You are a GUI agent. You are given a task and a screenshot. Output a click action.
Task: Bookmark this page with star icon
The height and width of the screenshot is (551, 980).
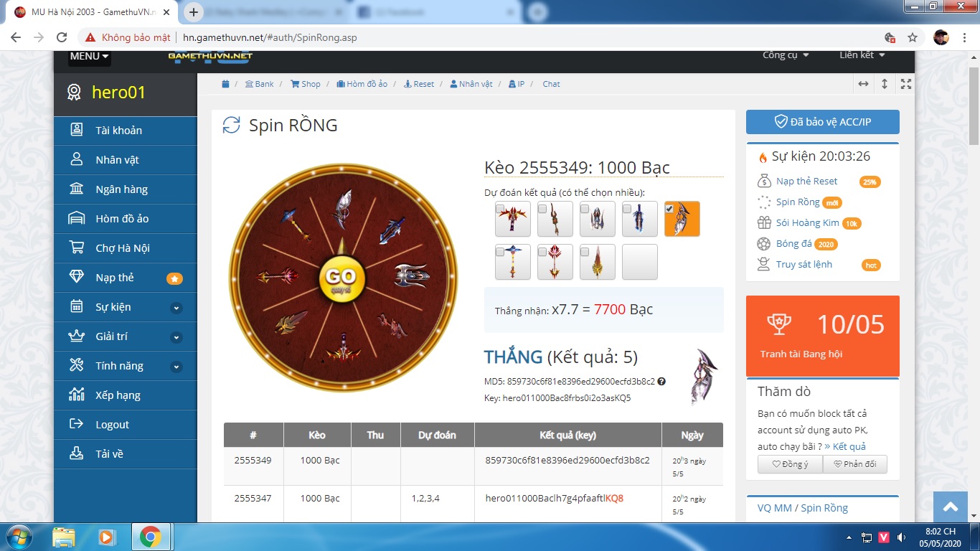point(913,37)
